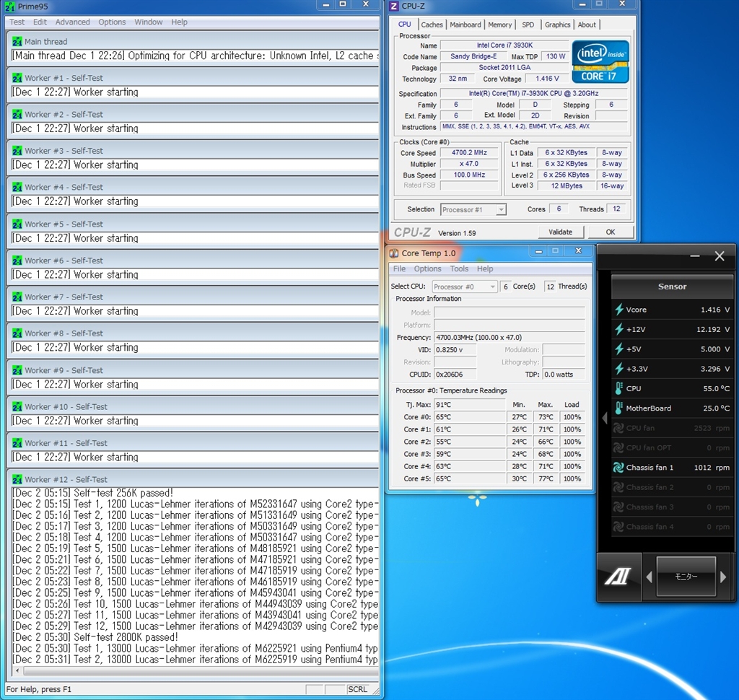Screen dimensions: 739x700
Task: Click the MotherBoard thermometer icon
Action: pyautogui.click(x=618, y=408)
